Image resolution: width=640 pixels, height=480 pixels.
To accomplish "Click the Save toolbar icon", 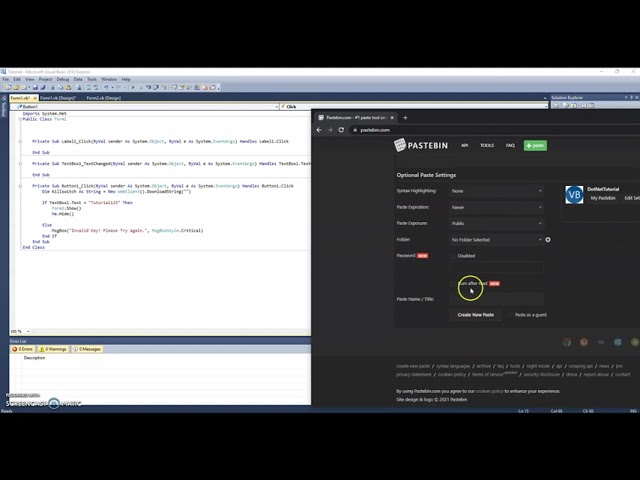I will (x=35, y=87).
